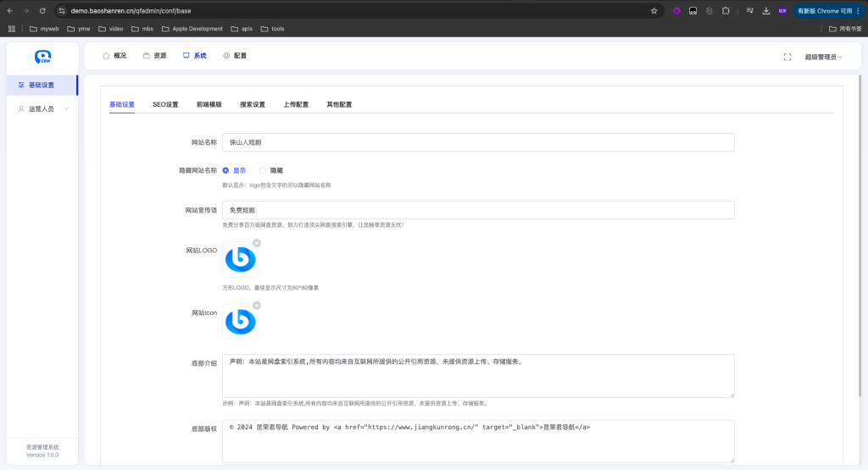The height and width of the screenshot is (470, 868).
Task: Switch to the 前端模版 tab
Action: (x=209, y=104)
